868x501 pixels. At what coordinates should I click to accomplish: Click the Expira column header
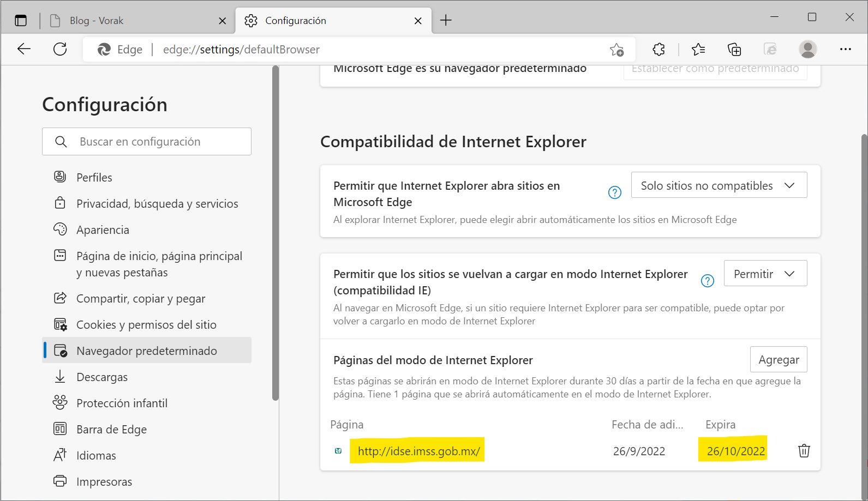pyautogui.click(x=720, y=425)
